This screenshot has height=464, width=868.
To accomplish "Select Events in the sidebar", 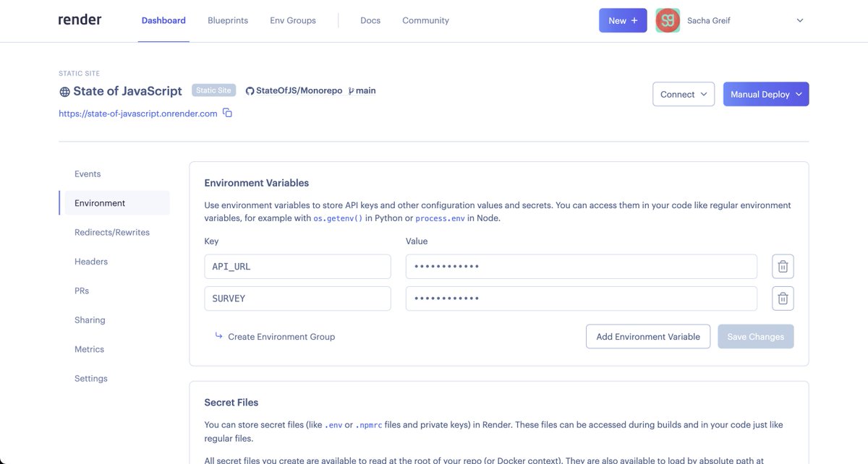I will click(x=88, y=174).
